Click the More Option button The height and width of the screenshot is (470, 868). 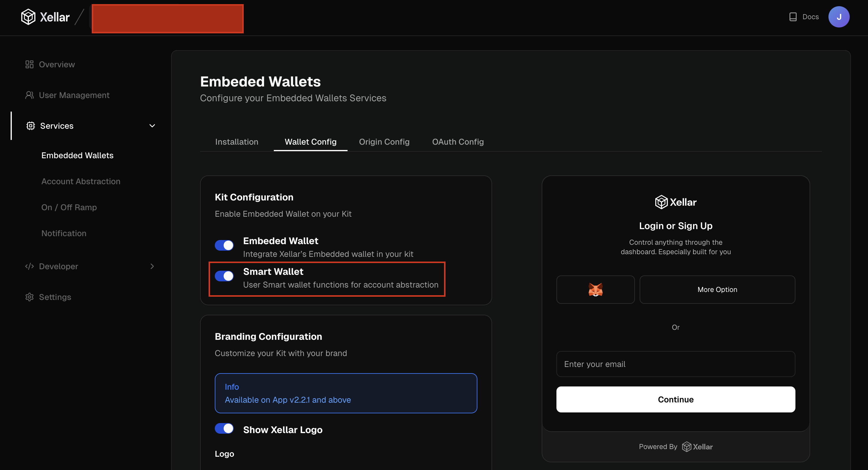[x=717, y=290]
